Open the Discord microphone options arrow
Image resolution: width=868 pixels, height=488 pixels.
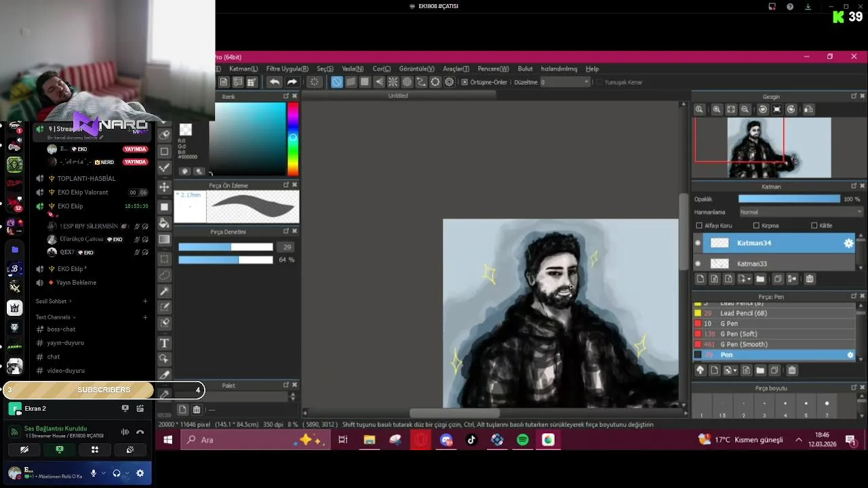(x=104, y=473)
